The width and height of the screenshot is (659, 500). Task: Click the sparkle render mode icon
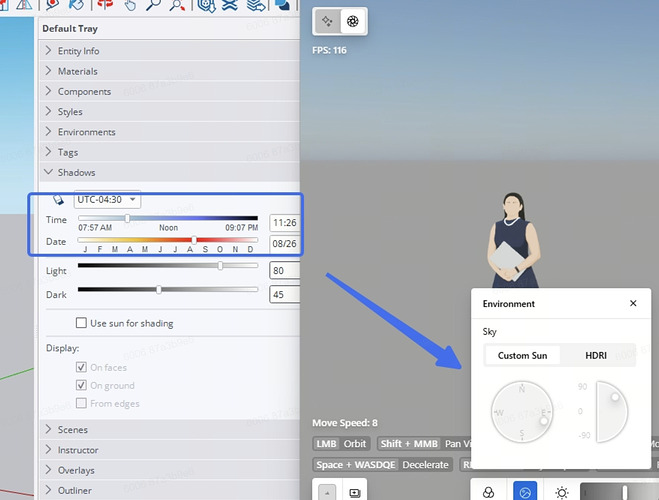327,21
